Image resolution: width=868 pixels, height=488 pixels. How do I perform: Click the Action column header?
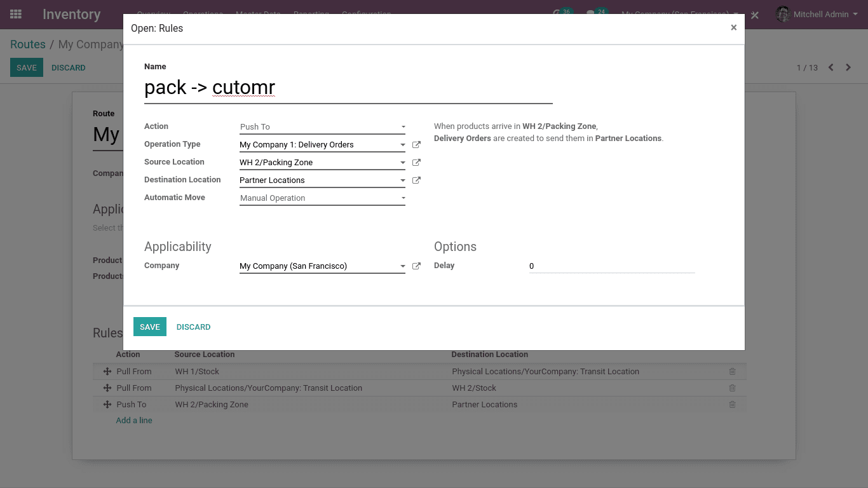click(x=128, y=355)
